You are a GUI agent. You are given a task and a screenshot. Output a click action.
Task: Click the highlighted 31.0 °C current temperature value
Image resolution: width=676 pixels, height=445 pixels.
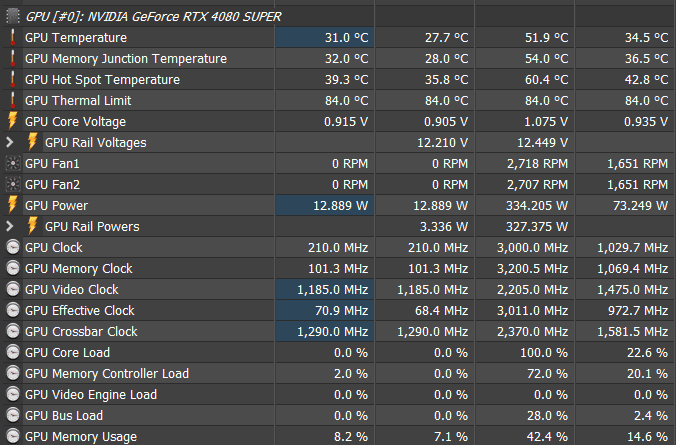[x=347, y=38]
